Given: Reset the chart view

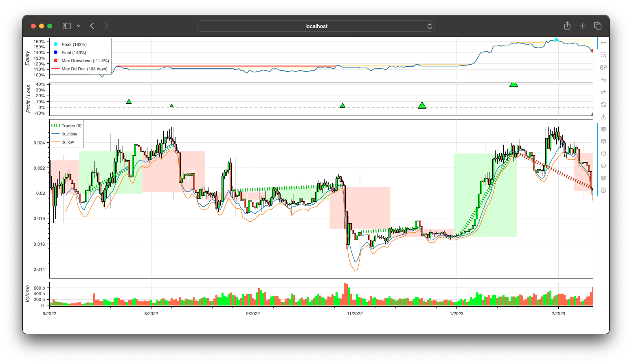Looking at the screenshot, I should coord(603,105).
